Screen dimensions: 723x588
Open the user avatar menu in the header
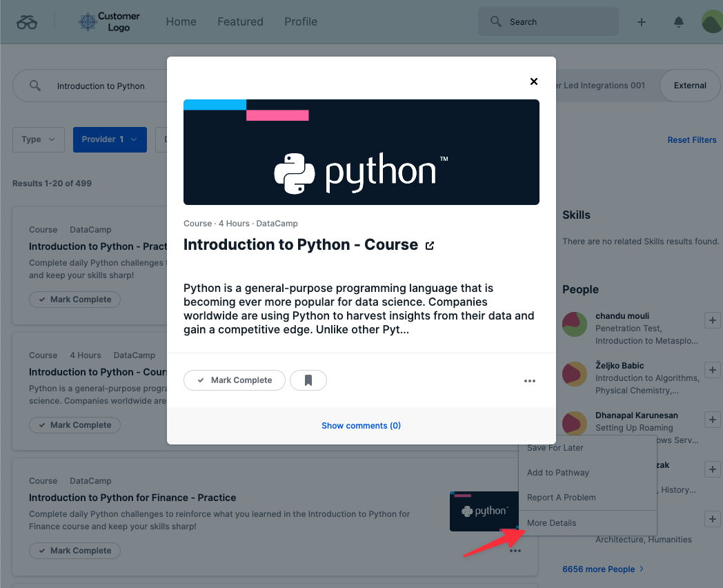click(x=711, y=21)
